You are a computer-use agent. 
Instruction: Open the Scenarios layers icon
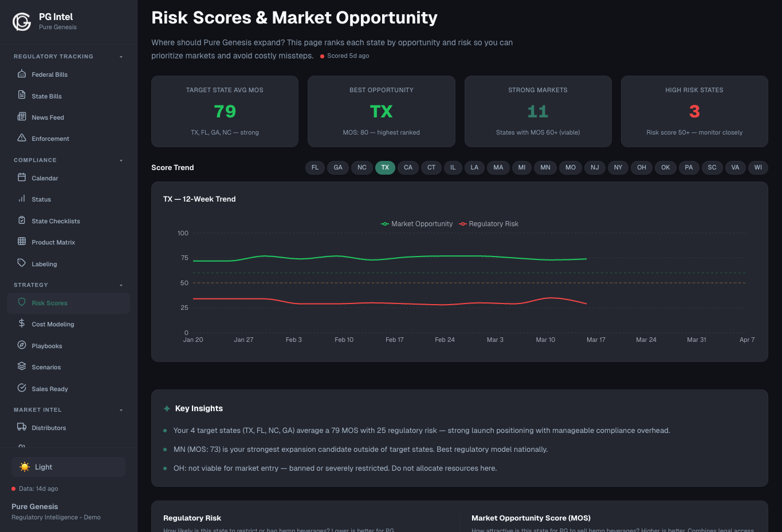click(21, 367)
